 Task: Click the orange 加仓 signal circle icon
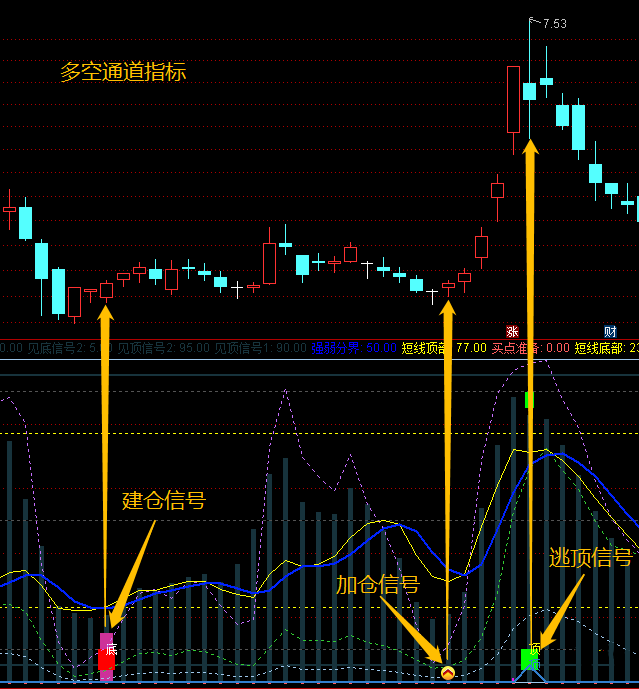pyautogui.click(x=447, y=673)
